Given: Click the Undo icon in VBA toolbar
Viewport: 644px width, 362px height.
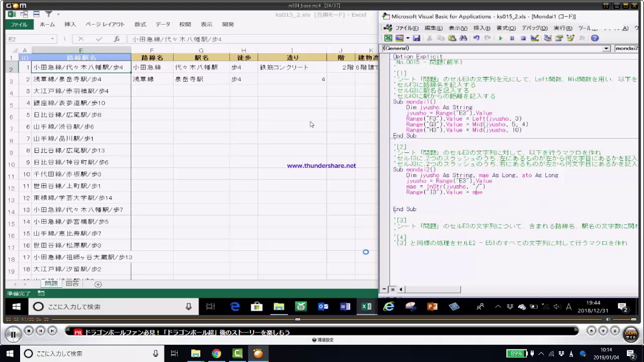Looking at the screenshot, I should pos(476,38).
